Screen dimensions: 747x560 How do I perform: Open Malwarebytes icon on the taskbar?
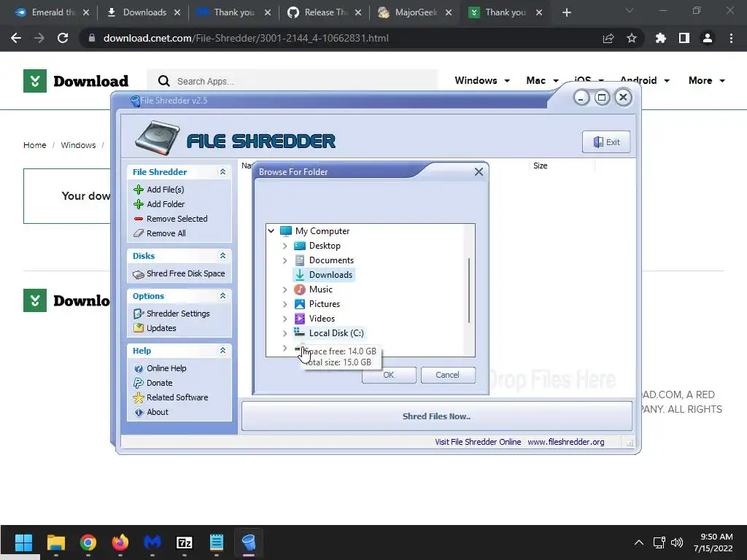[152, 542]
